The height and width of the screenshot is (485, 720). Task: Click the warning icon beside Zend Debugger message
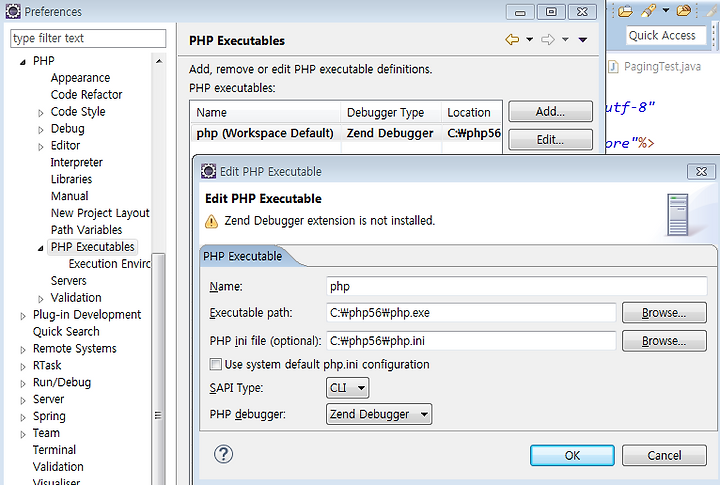coord(211,221)
